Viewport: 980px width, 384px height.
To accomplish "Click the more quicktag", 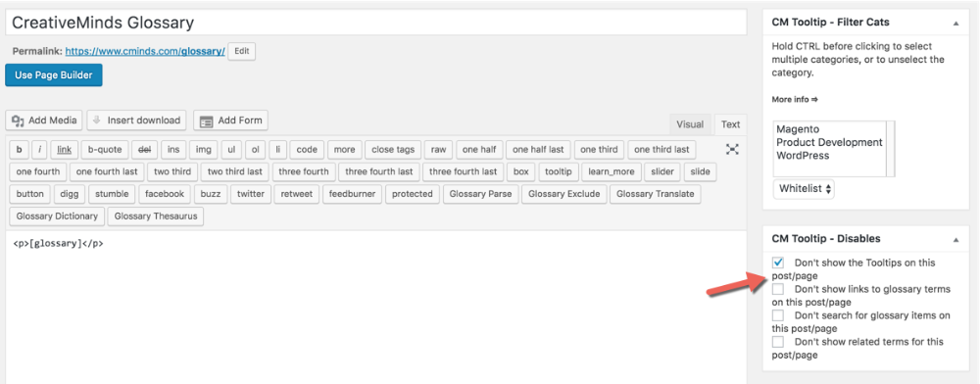I will (x=344, y=150).
